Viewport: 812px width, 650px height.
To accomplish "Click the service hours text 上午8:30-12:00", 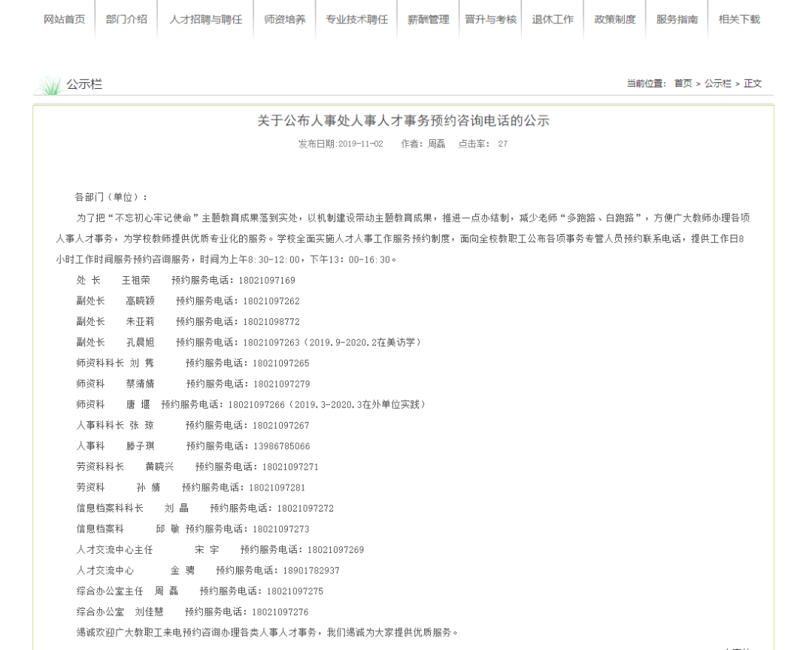I will (266, 260).
